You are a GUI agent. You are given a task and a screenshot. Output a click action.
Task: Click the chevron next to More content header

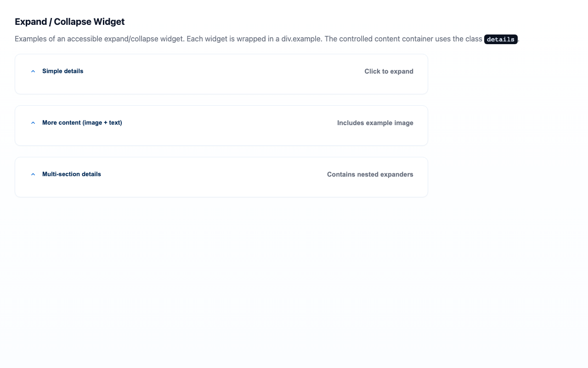pyautogui.click(x=33, y=122)
